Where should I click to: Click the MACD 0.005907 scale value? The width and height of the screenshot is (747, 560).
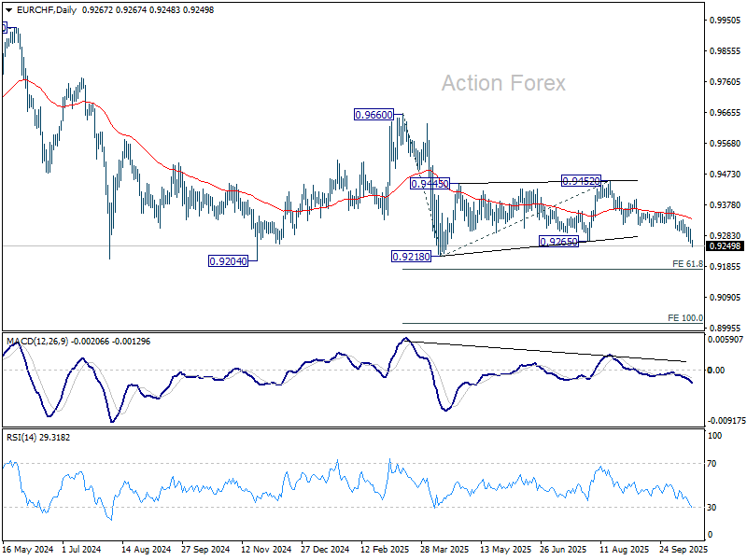[726, 340]
